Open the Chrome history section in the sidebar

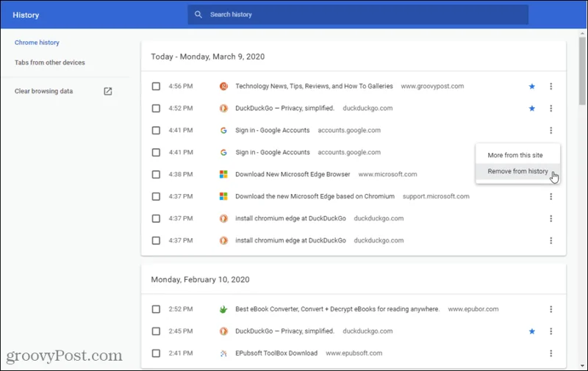tap(37, 43)
